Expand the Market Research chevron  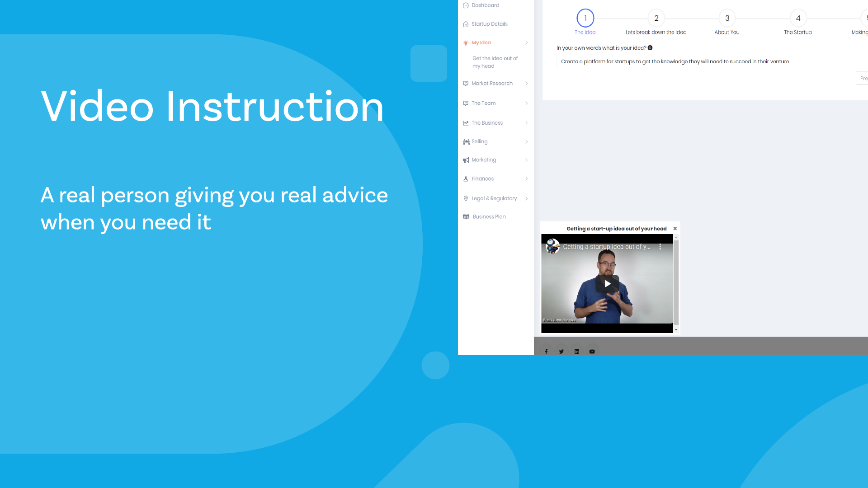click(x=527, y=84)
